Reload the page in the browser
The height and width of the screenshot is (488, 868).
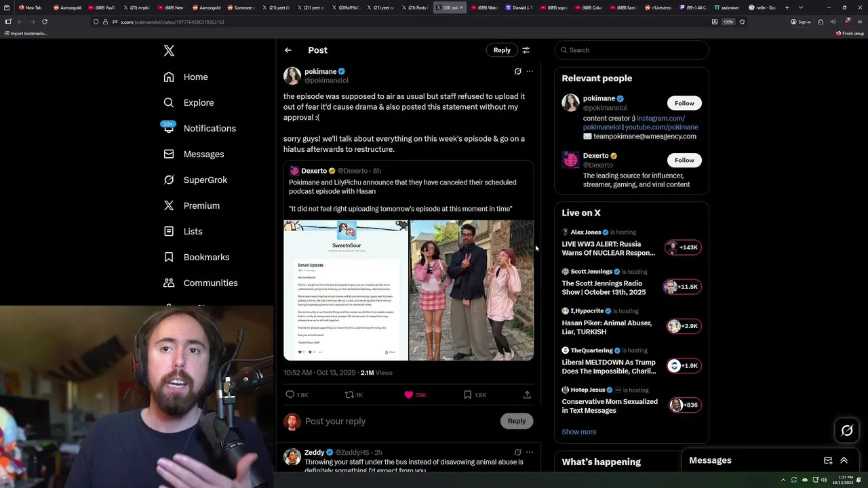point(45,22)
